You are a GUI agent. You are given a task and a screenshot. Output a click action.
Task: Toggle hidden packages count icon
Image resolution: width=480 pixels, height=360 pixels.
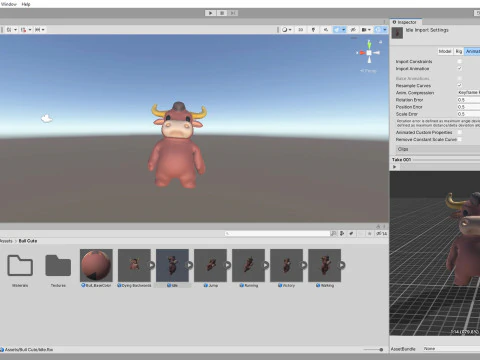[381, 233]
